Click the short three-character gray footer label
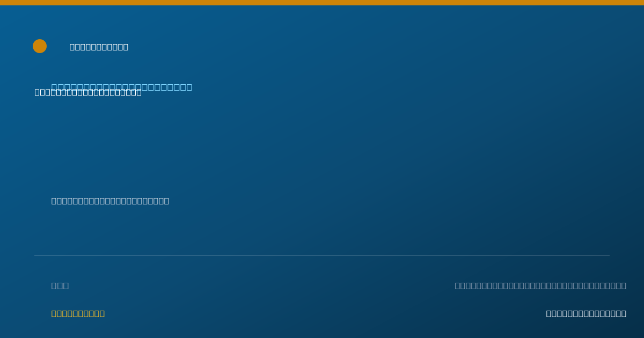644x338 pixels. pyautogui.click(x=60, y=285)
